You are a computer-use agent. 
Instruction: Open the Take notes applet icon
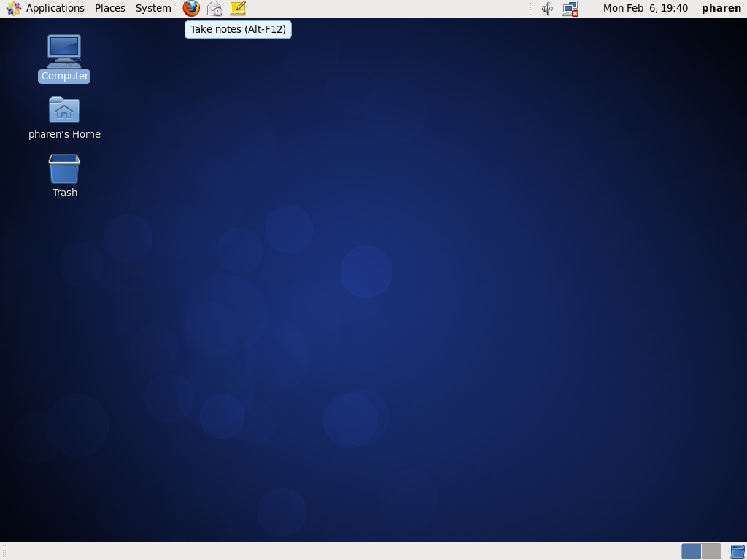(237, 8)
